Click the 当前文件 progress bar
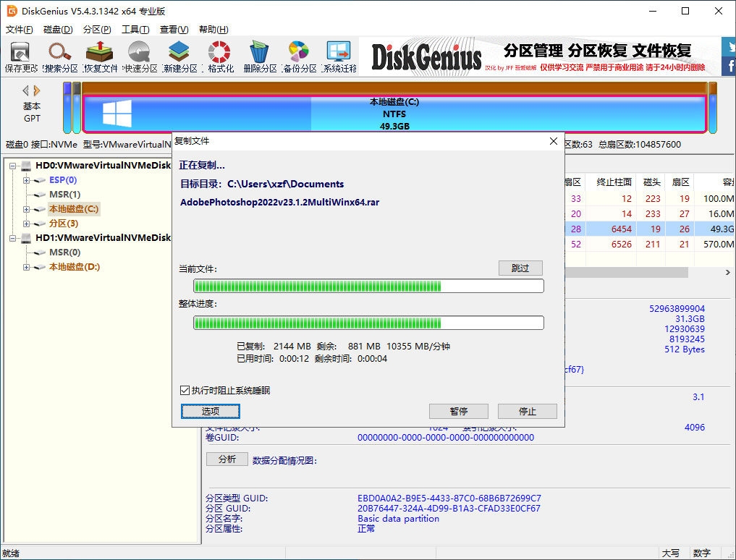 (x=368, y=286)
